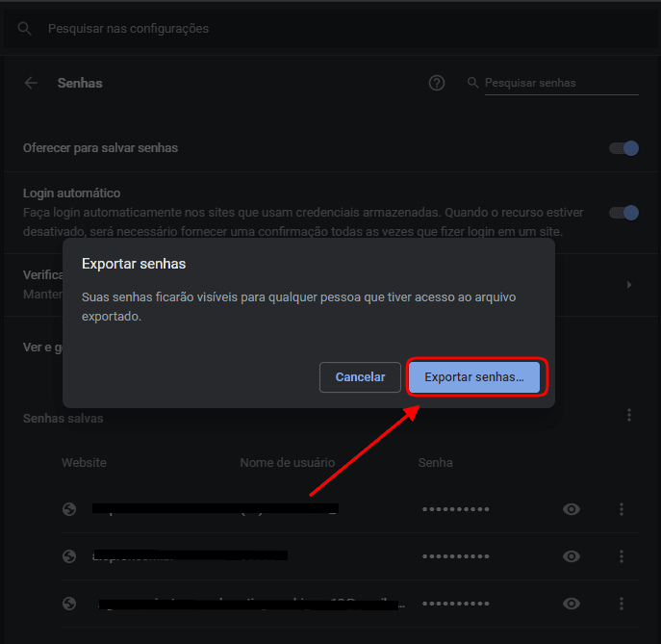The image size is (661, 644).
Task: Go back using the arrow beside Senhas
Action: click(31, 83)
